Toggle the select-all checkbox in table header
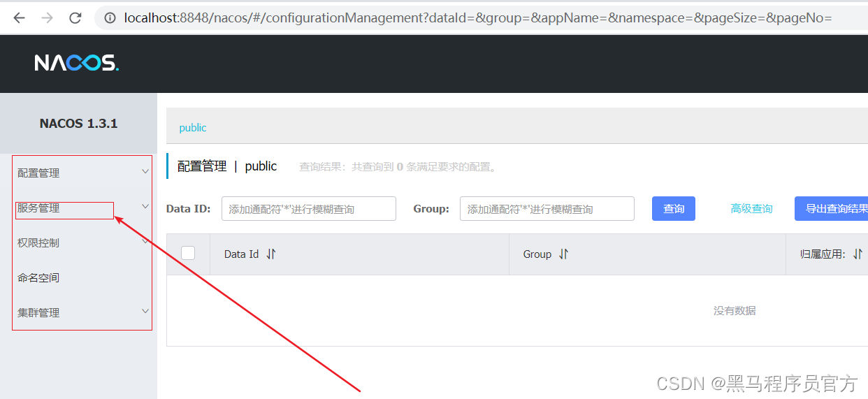This screenshot has width=868, height=399. click(188, 253)
